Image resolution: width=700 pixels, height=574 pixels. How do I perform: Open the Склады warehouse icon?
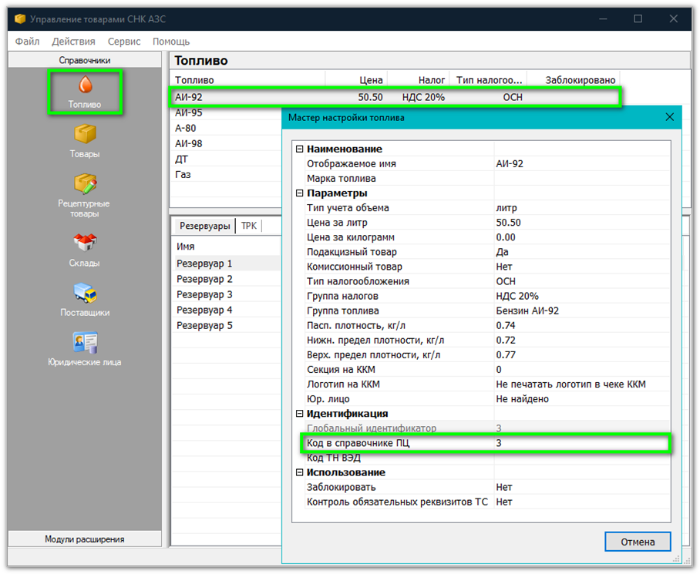[84, 243]
